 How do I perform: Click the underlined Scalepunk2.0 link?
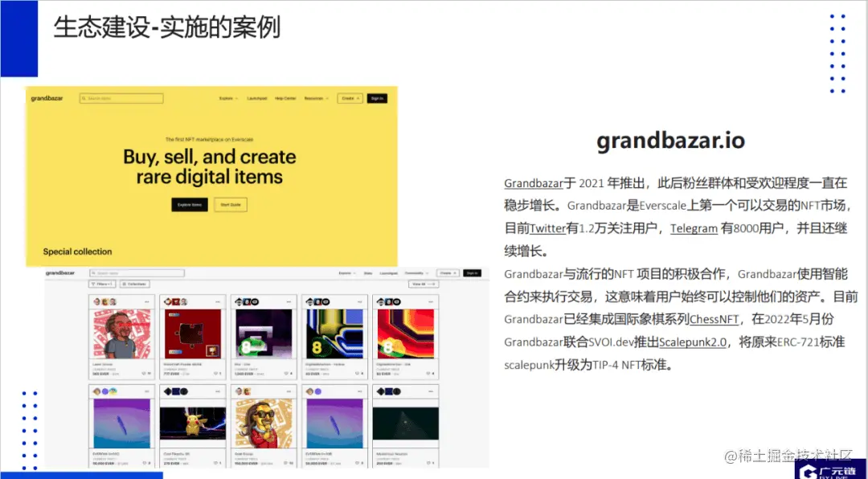(x=693, y=342)
